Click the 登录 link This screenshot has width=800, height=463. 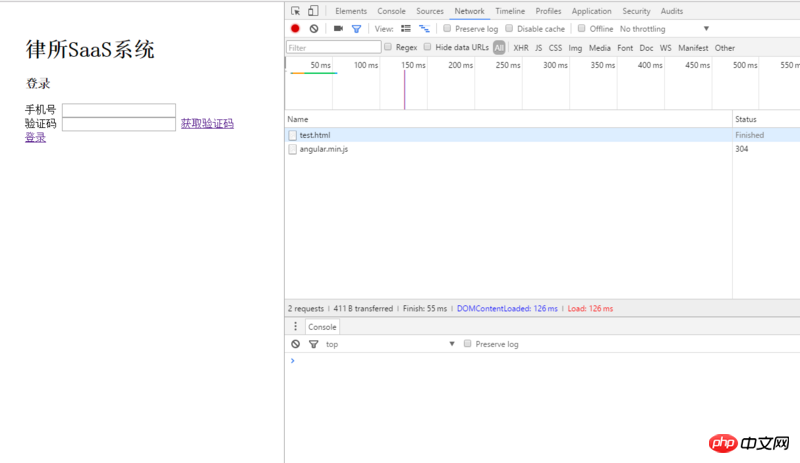[35, 137]
